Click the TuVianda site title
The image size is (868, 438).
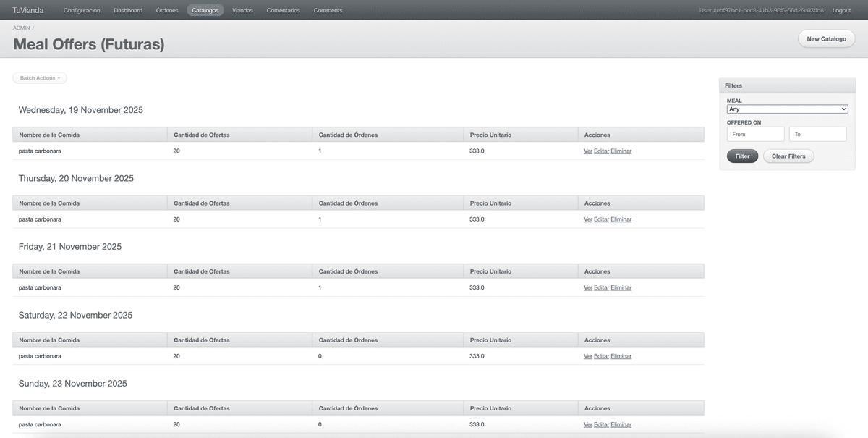point(27,10)
